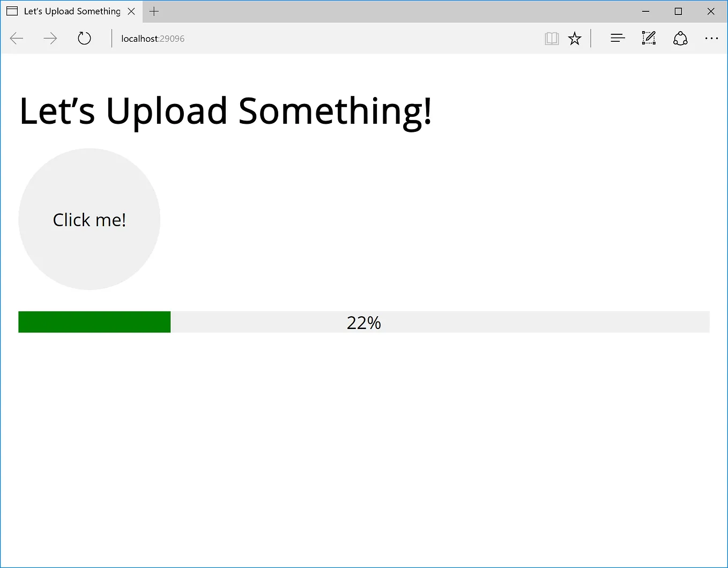728x568 pixels.
Task: Refresh the localhost page
Action: point(84,39)
